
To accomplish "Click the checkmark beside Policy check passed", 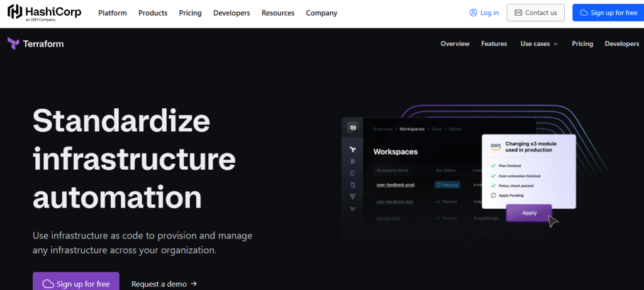I will point(493,185).
